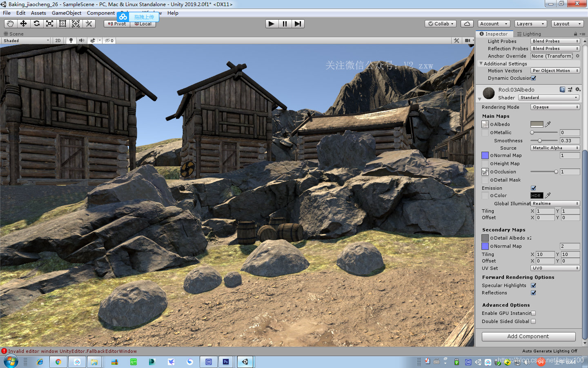The height and width of the screenshot is (368, 588).
Task: Open Motion Vectors dropdown
Action: 555,71
